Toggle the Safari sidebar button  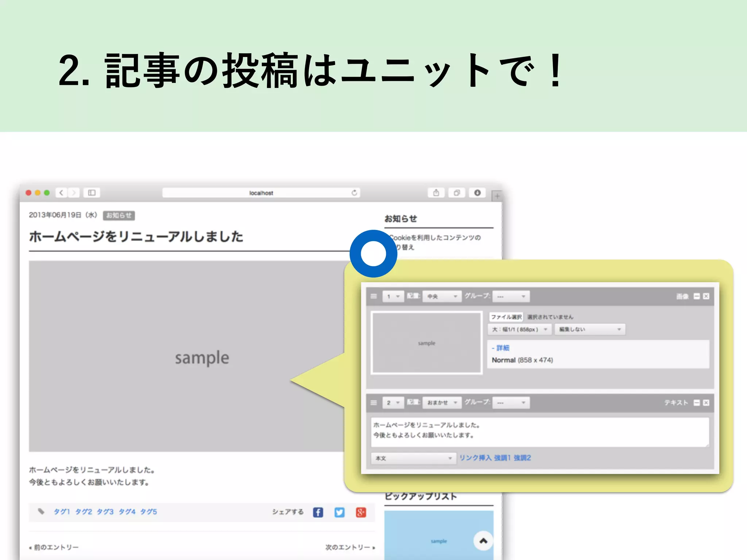pyautogui.click(x=92, y=192)
